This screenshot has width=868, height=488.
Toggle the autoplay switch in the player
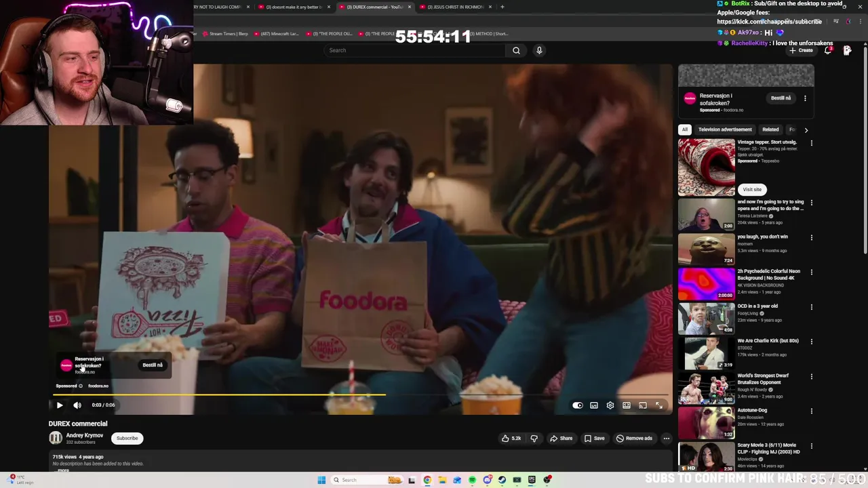(577, 405)
